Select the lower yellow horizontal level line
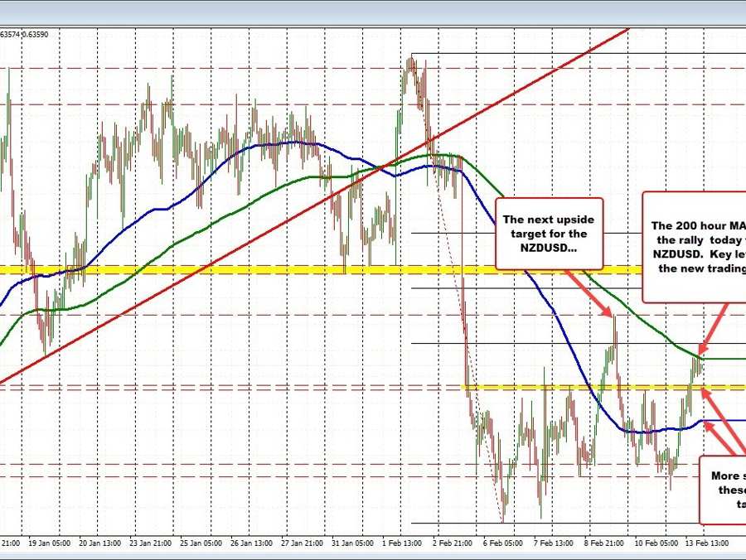 pyautogui.click(x=580, y=387)
